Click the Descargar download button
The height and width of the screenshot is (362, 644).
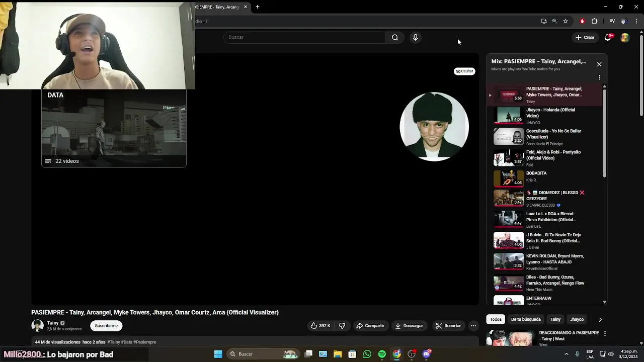(409, 326)
